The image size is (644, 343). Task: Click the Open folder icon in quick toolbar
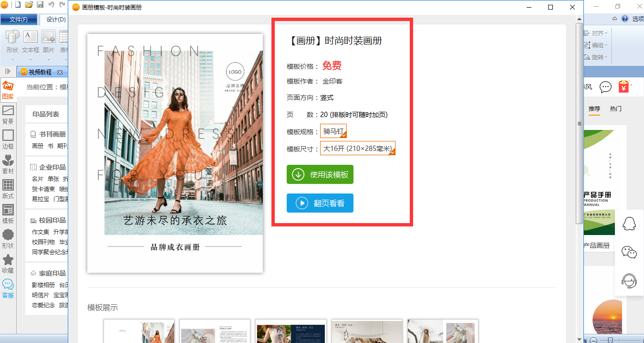pos(29,5)
